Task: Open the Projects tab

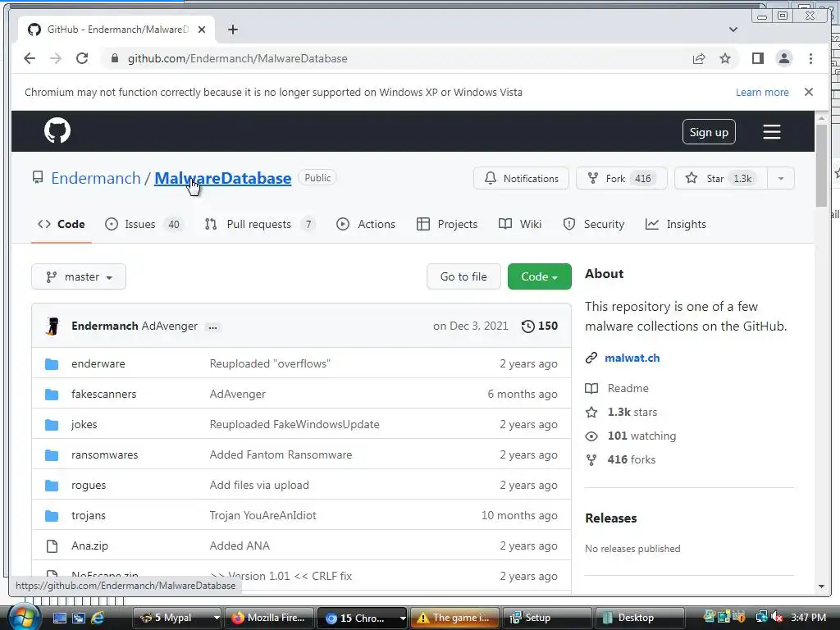Action: pos(447,225)
